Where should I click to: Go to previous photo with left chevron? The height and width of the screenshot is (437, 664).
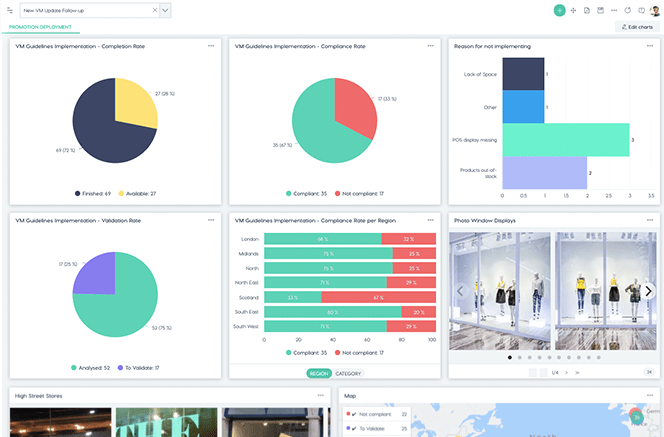click(x=459, y=291)
